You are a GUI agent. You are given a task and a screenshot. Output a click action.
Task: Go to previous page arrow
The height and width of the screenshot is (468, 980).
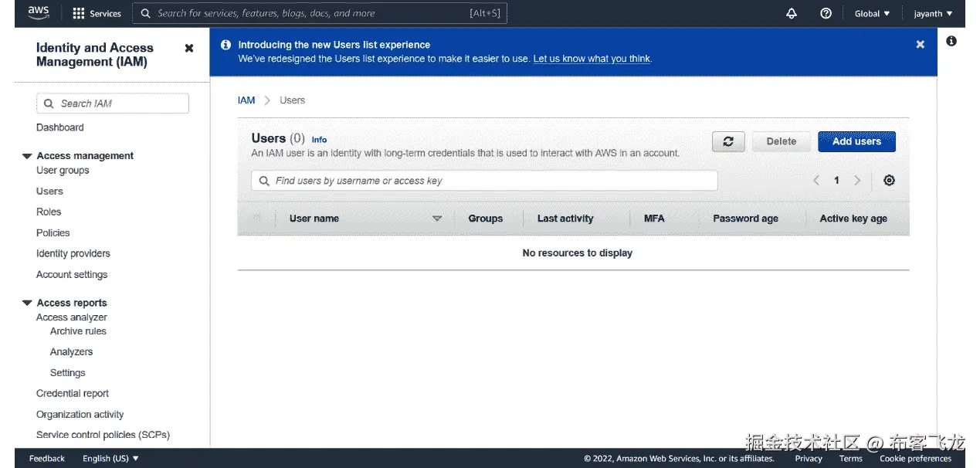(x=816, y=180)
